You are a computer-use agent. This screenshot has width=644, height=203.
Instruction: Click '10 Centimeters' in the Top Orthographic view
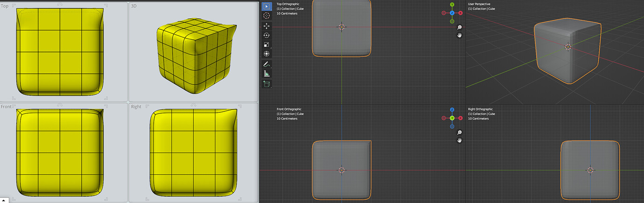click(287, 14)
